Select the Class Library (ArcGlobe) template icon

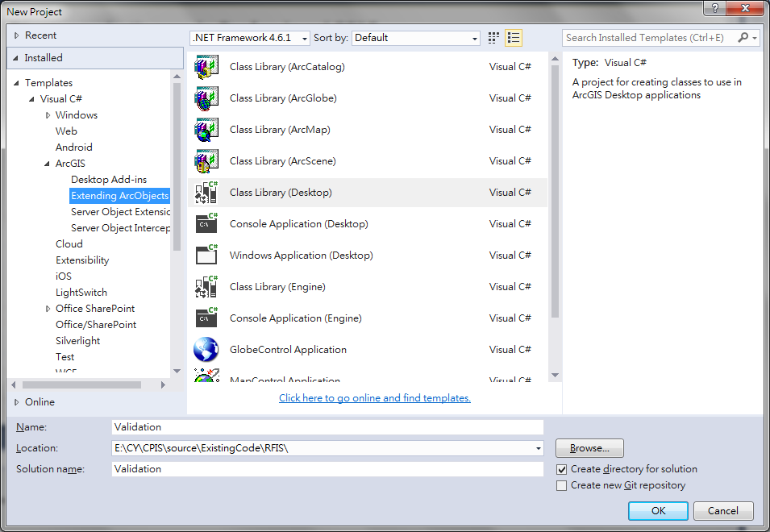[206, 98]
